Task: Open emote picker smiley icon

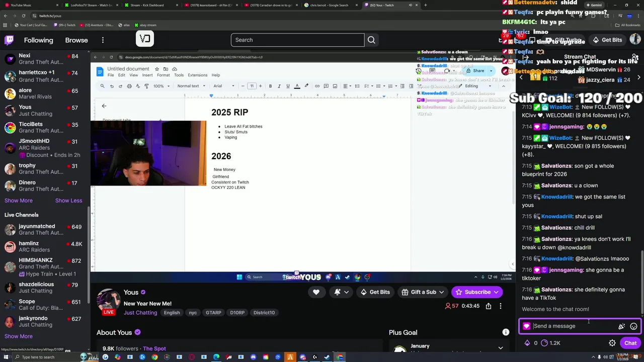Action: [x=633, y=326]
